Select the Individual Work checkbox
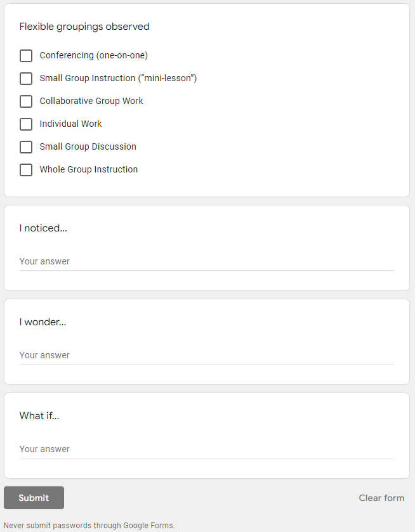The width and height of the screenshot is (415, 532). point(26,124)
